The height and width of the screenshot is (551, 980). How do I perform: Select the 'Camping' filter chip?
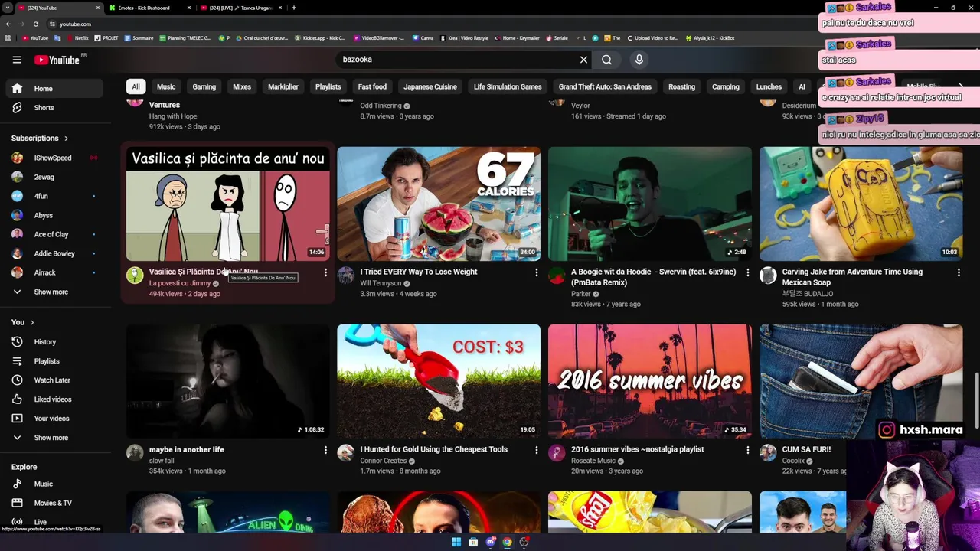point(726,86)
